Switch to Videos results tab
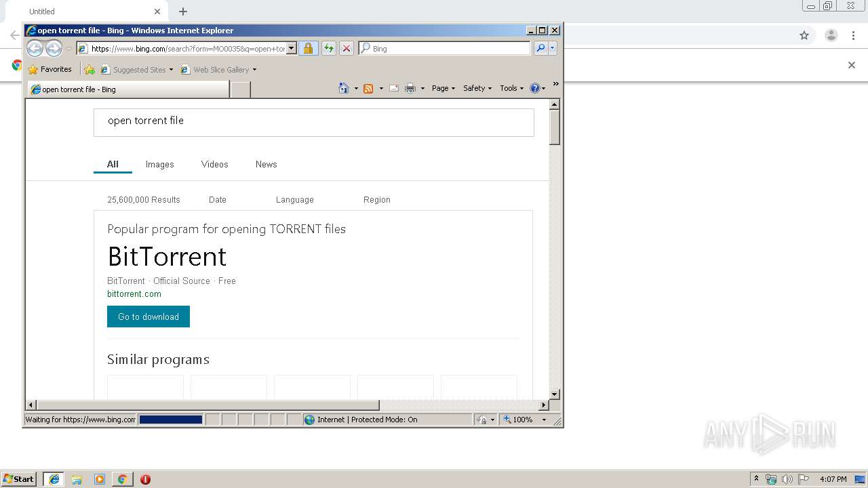 [x=215, y=164]
